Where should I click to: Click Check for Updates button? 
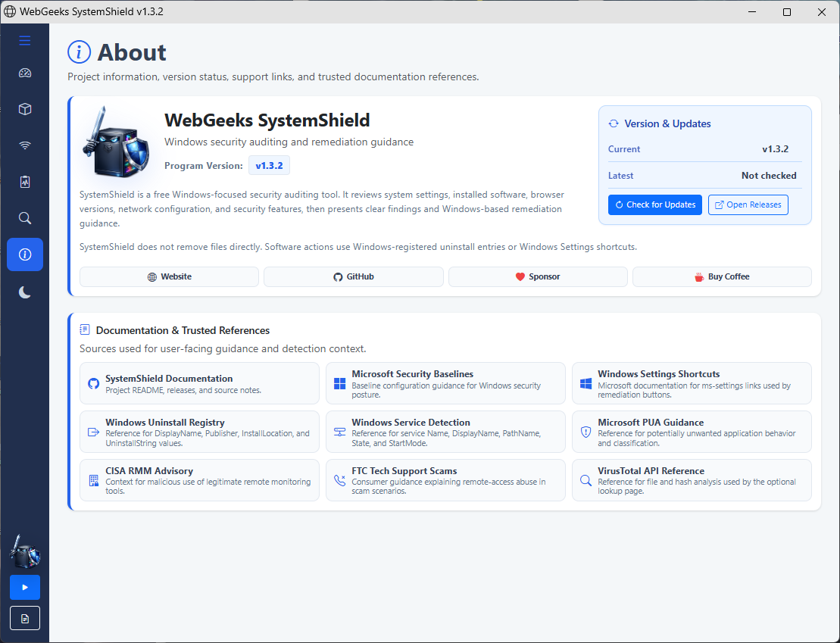tap(654, 204)
